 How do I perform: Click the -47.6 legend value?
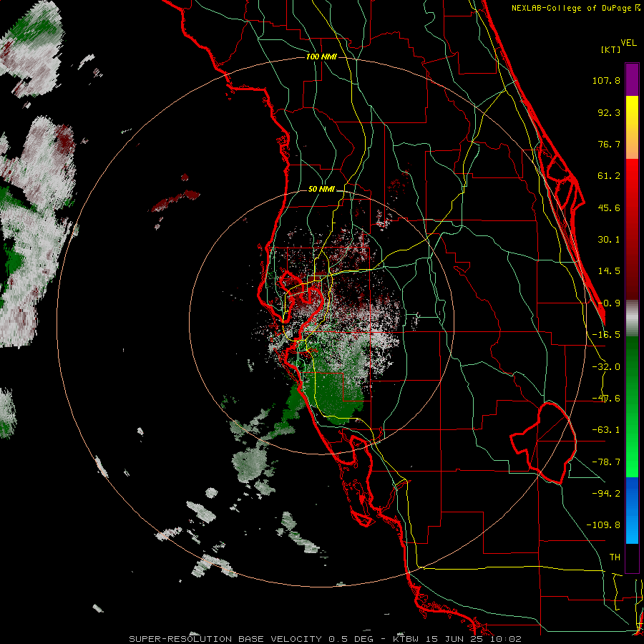point(606,399)
